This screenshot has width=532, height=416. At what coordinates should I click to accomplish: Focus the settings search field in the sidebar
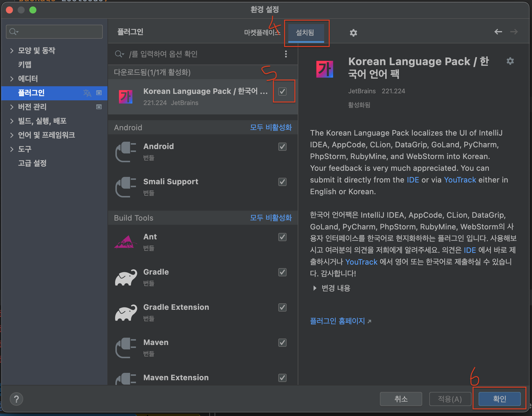pos(54,32)
